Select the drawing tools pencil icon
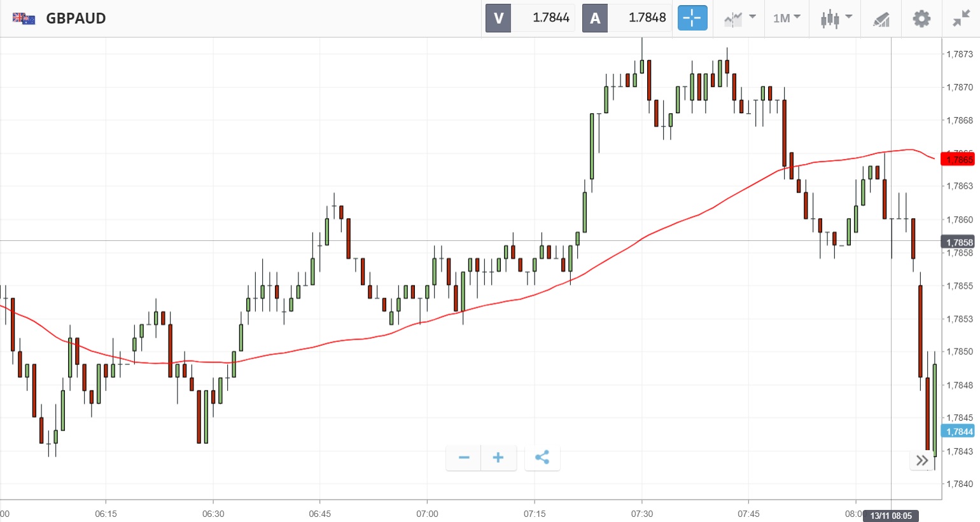The width and height of the screenshot is (980, 522). pos(881,19)
